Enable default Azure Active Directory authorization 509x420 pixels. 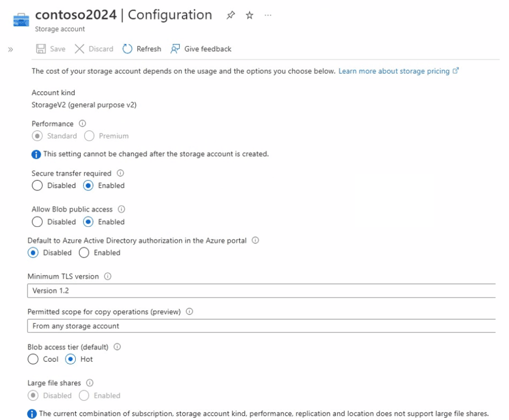click(x=84, y=253)
